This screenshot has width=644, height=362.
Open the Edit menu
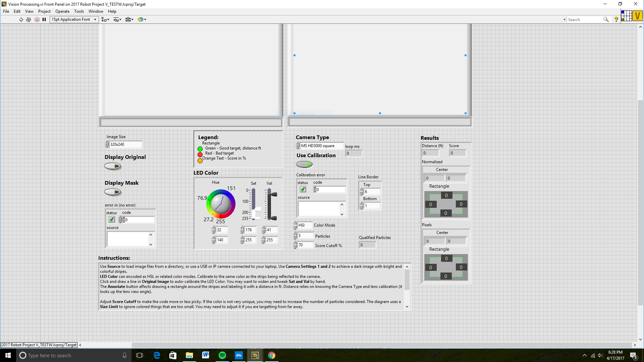(x=17, y=11)
